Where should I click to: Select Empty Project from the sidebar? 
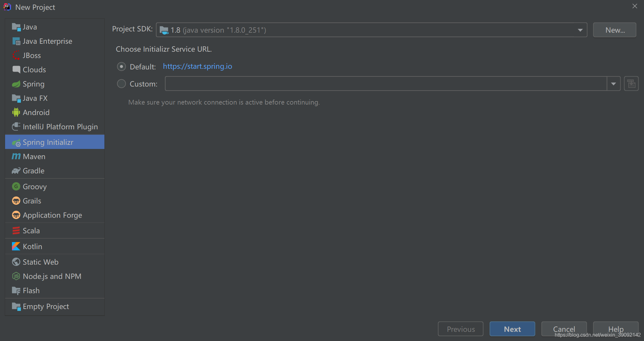(46, 306)
